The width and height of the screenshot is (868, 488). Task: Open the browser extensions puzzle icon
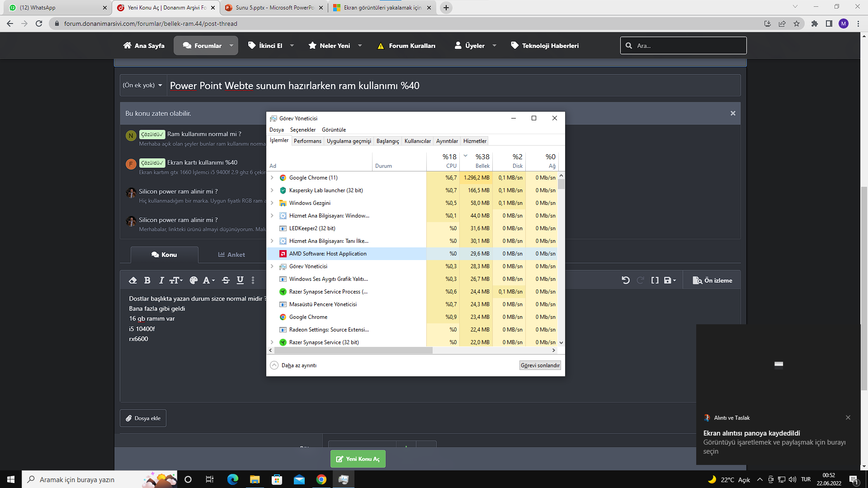[x=815, y=24]
